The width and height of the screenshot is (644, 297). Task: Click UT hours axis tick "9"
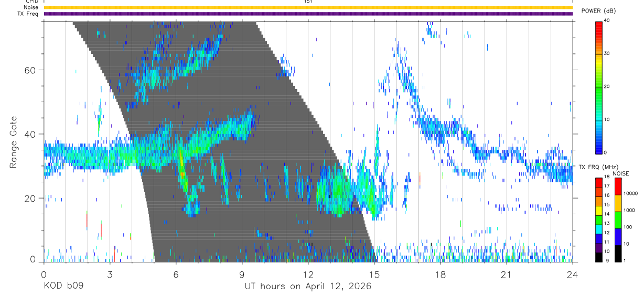[x=242, y=274]
